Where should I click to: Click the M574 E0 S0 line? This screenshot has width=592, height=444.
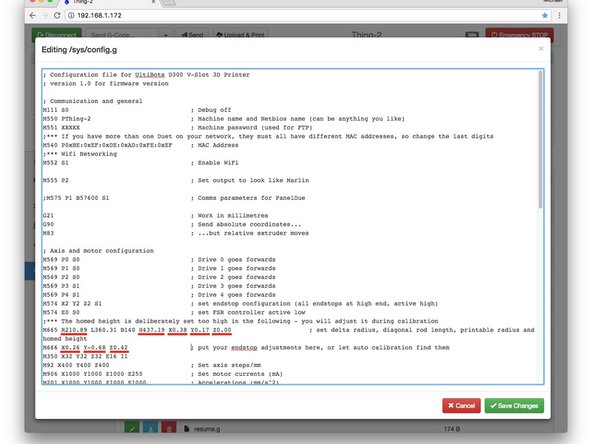174,313
